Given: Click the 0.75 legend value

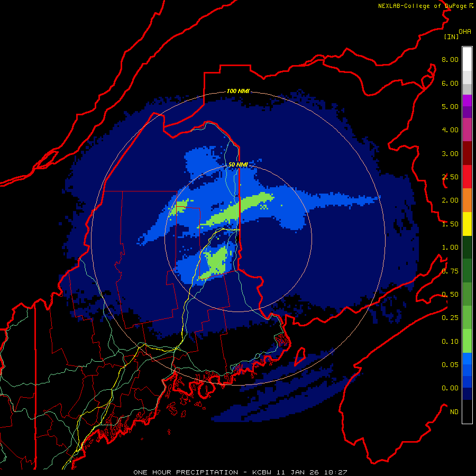Looking at the screenshot, I should coord(450,271).
